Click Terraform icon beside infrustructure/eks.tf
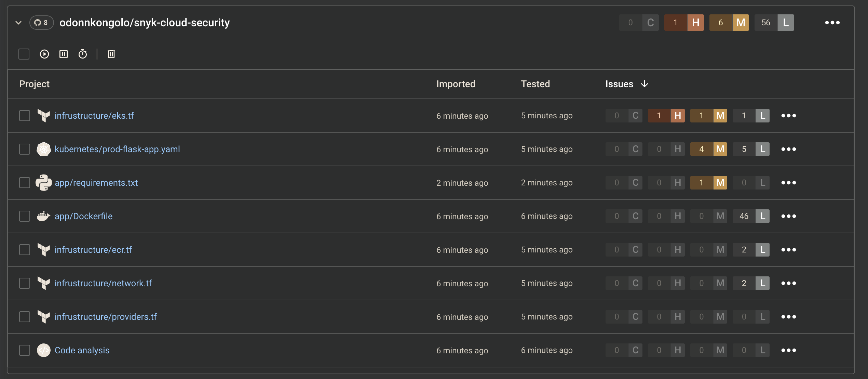The width and height of the screenshot is (868, 379). pos(44,116)
